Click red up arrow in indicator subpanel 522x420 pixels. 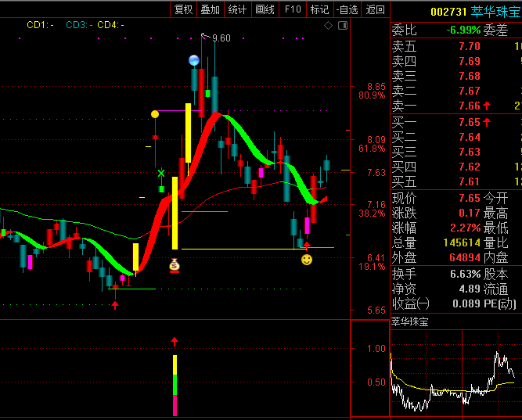coord(175,342)
